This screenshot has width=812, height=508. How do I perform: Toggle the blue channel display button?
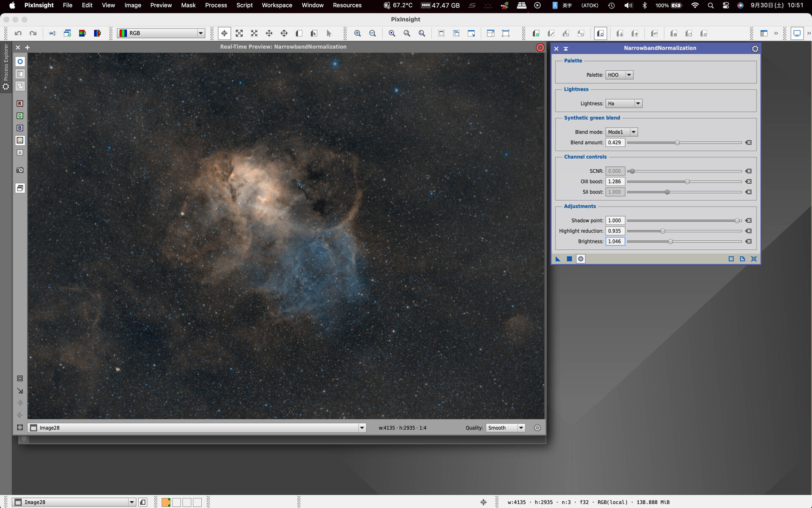click(20, 128)
